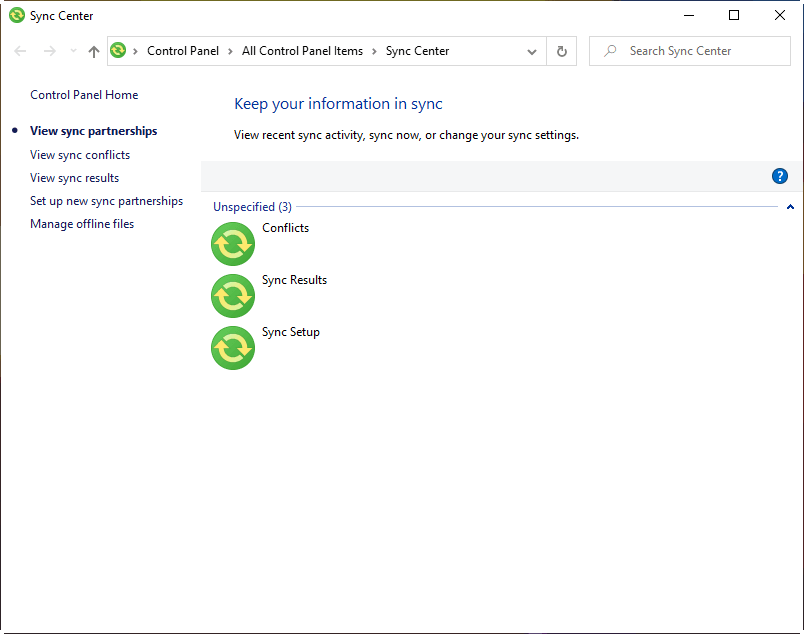The width and height of the screenshot is (804, 634).
Task: Open the Manage offline files link
Action: pyautogui.click(x=82, y=224)
